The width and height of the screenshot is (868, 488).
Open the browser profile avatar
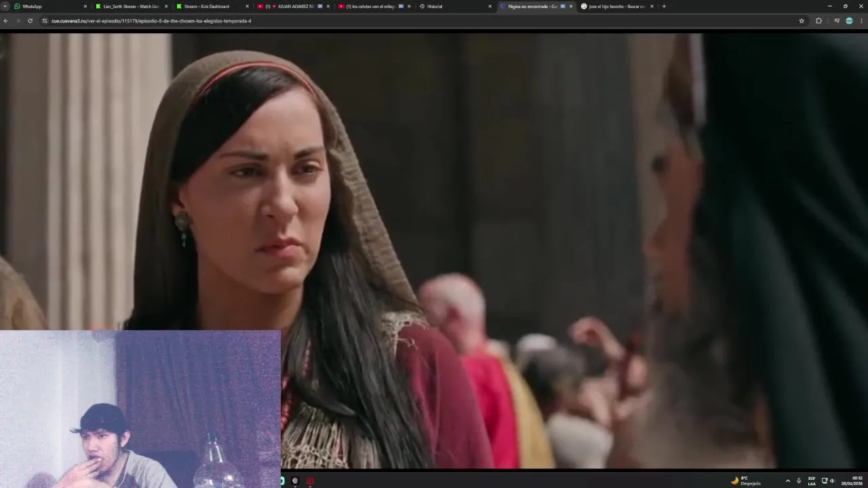point(849,21)
